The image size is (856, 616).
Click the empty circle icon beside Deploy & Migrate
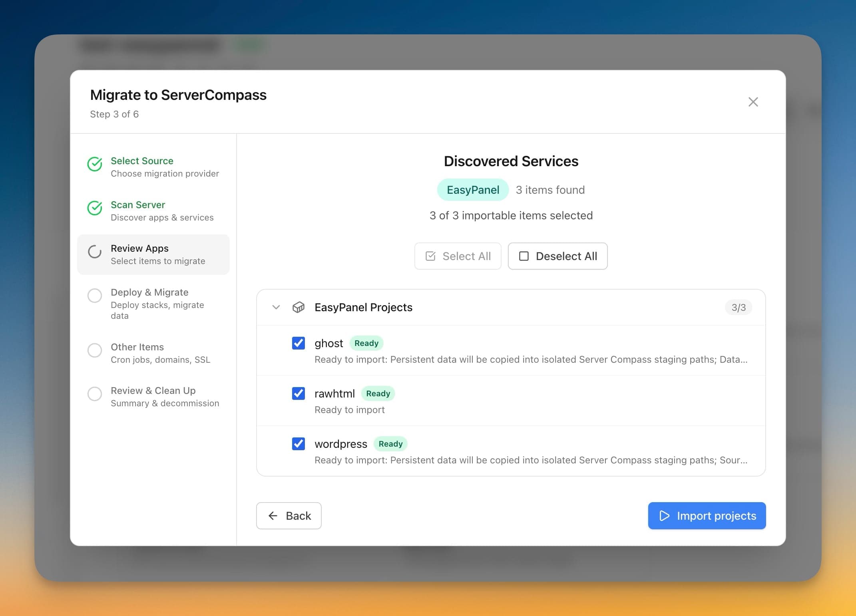click(95, 296)
